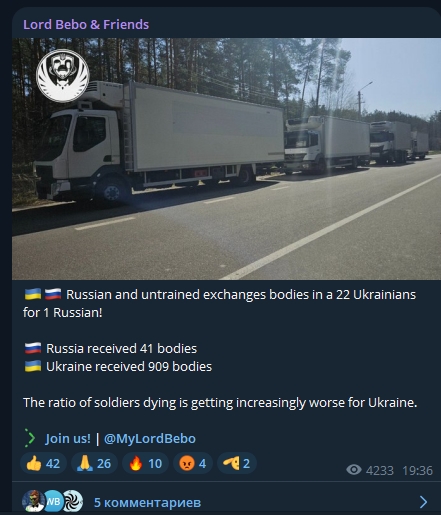Click the green arrow icon beside Join us
This screenshot has height=515, width=441.
click(x=30, y=438)
